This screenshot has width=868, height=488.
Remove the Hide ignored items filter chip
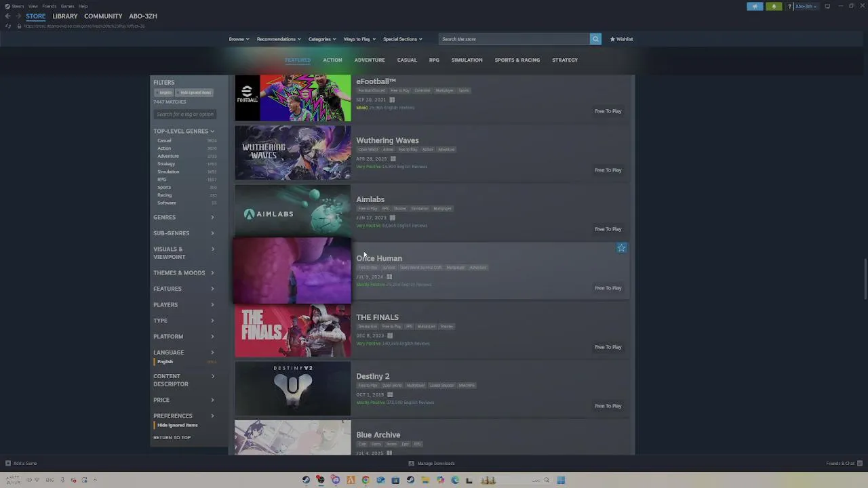click(x=195, y=93)
